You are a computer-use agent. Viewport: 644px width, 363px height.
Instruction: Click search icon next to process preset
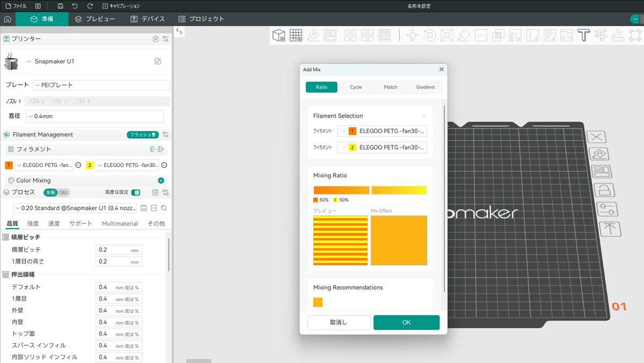click(x=164, y=208)
